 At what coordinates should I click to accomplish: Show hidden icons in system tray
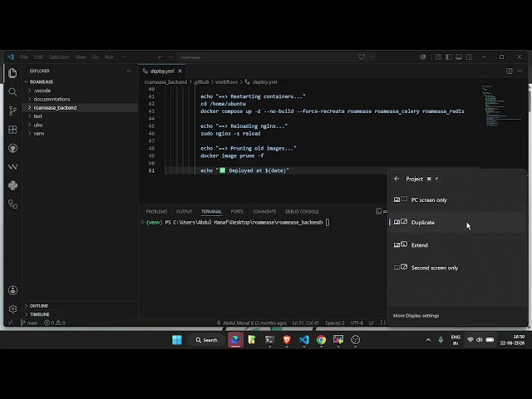[428, 340]
